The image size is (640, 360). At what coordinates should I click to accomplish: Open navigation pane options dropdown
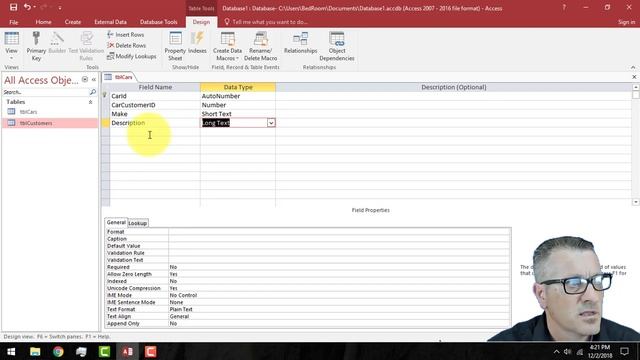coord(84,80)
